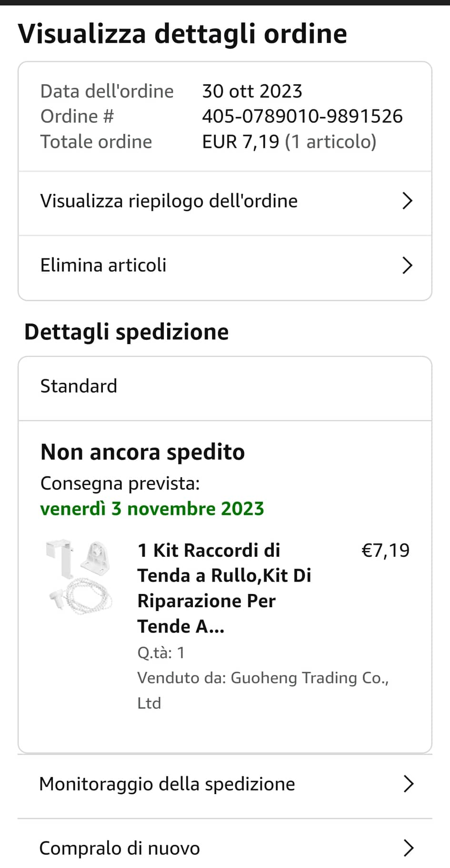Tap the order number 405-0789010-9891526
450x868 pixels.
302,116
